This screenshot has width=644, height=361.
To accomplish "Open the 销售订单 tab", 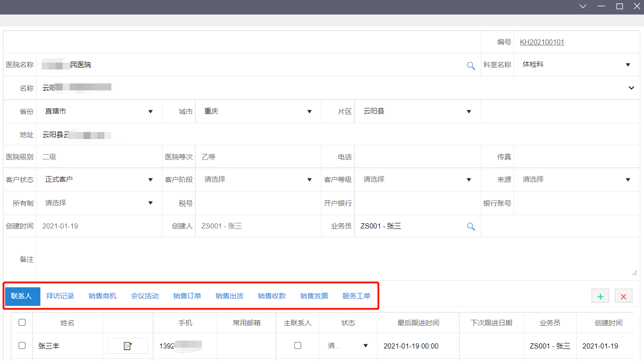I will (x=187, y=296).
